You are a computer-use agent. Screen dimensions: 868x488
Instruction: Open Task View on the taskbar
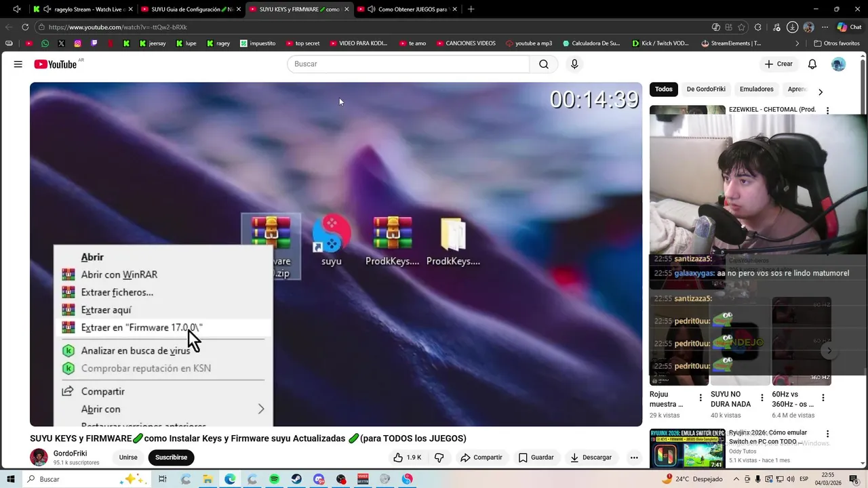point(163,479)
